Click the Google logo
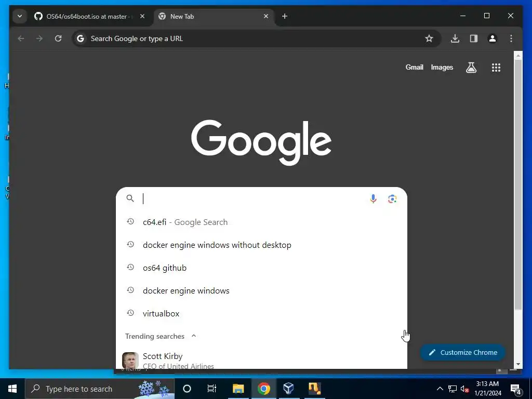Screen dimensions: 532x399 (261, 142)
